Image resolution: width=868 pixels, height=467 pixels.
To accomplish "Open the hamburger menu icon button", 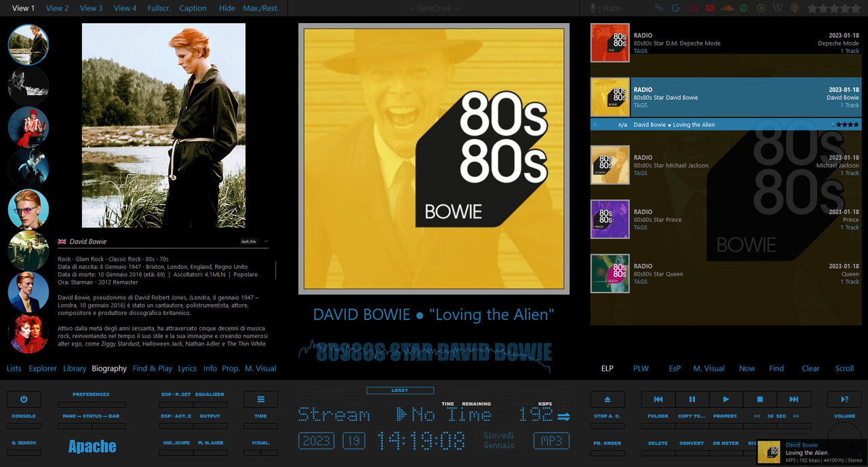I will 261,399.
